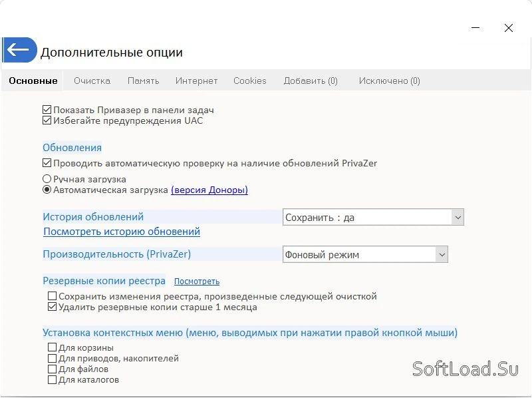
Task: Open 'Сохранить : да' history dropdown
Action: (x=373, y=218)
